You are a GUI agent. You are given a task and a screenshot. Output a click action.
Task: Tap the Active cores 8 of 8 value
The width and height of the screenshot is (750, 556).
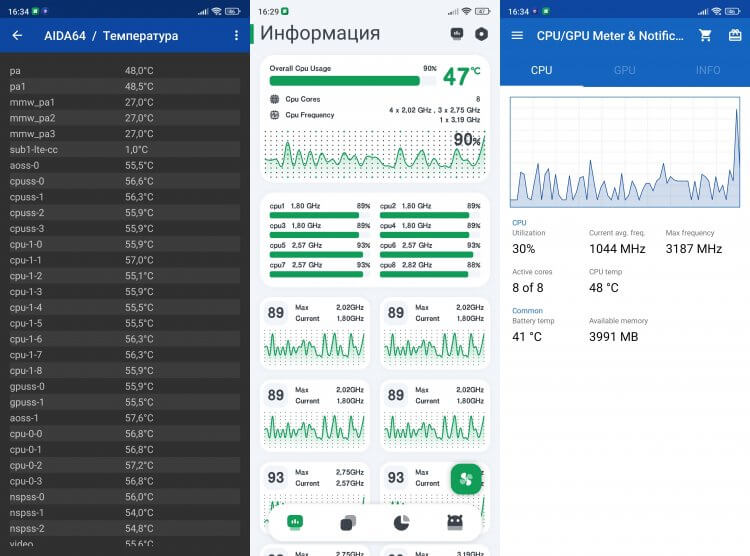click(x=528, y=288)
